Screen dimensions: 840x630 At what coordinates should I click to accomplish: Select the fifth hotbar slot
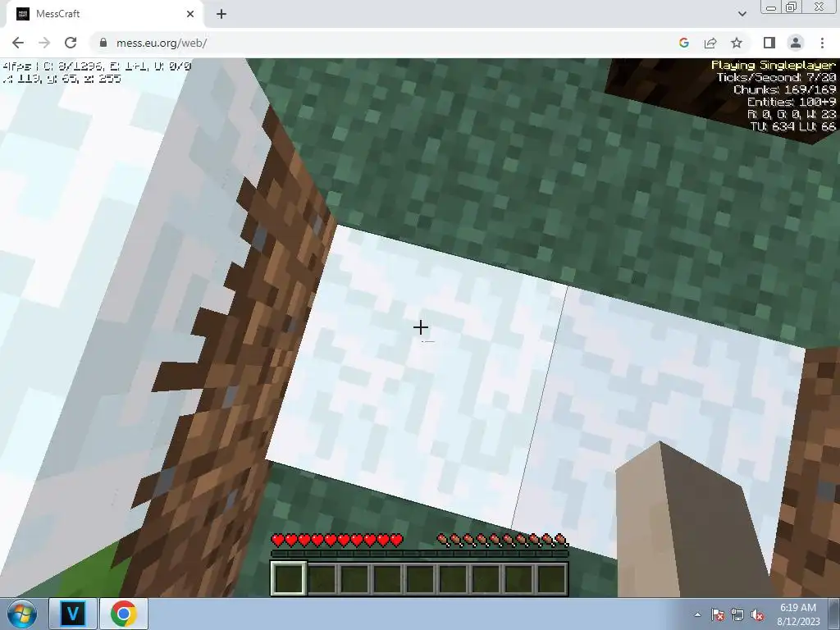[x=420, y=578]
